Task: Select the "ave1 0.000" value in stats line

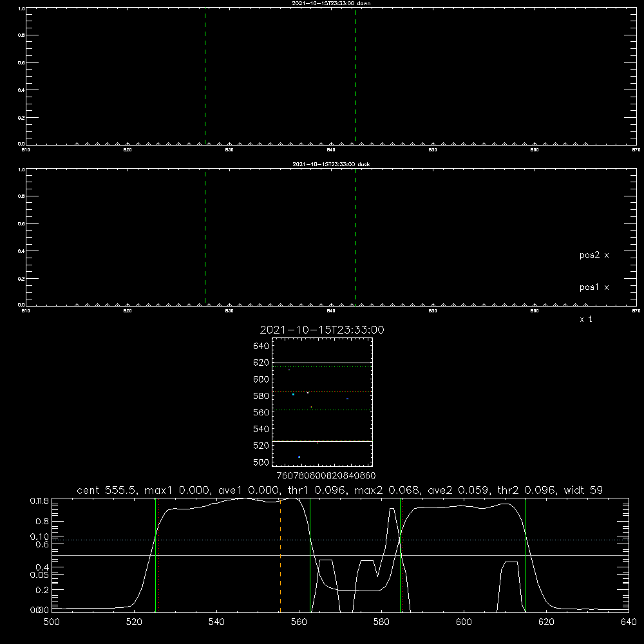Action: [x=248, y=490]
